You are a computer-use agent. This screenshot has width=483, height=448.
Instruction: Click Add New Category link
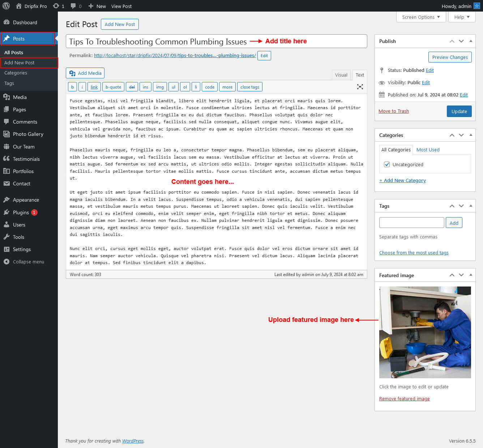coord(402,180)
